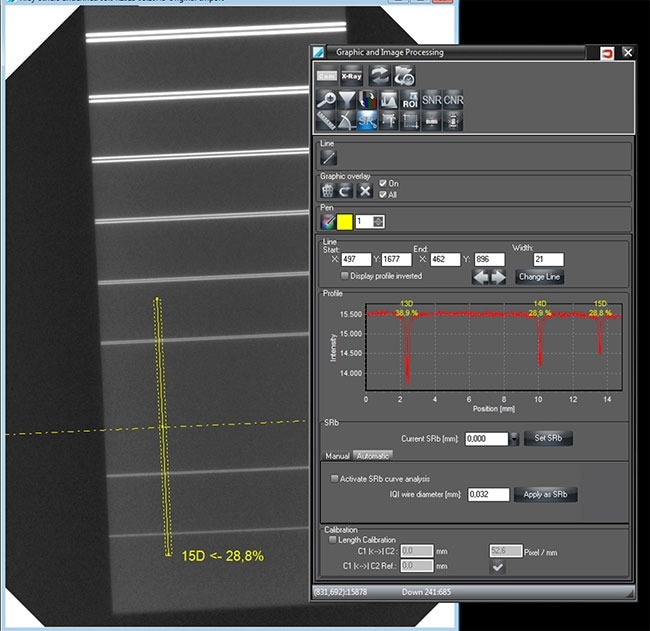Open the SNR measurement tool
Screen dimensions: 650x631
pyautogui.click(x=432, y=100)
